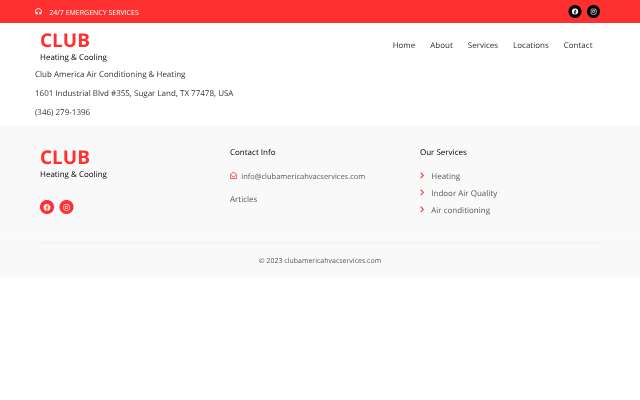Open the Contact menu item
Screen dimensions: 640x400
pyautogui.click(x=578, y=45)
